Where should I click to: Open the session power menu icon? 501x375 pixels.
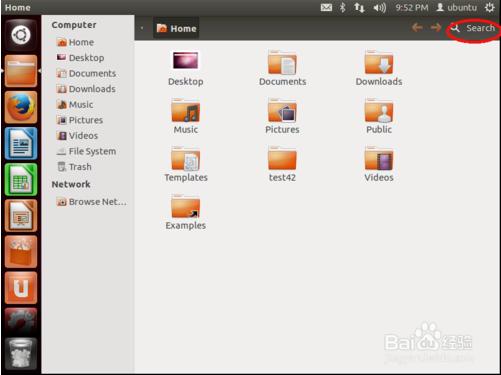click(489, 7)
